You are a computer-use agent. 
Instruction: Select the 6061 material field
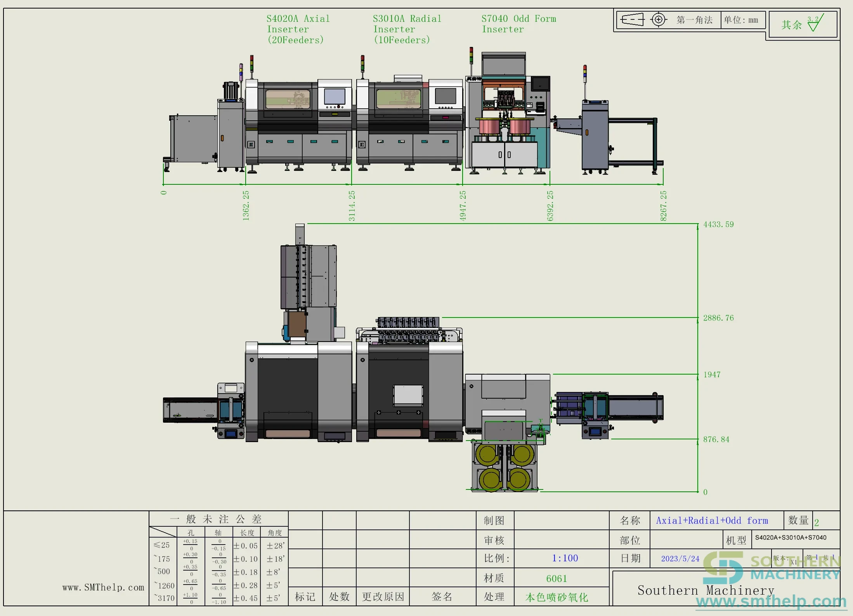[x=557, y=578]
